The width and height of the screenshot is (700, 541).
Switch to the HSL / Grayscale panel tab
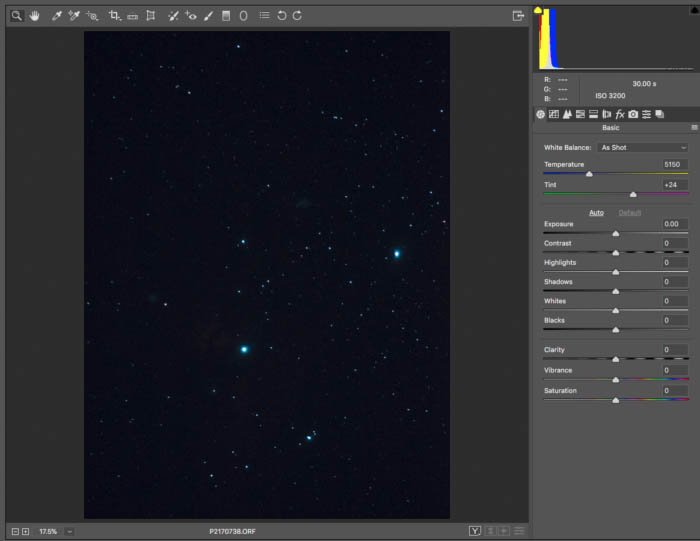click(x=580, y=114)
